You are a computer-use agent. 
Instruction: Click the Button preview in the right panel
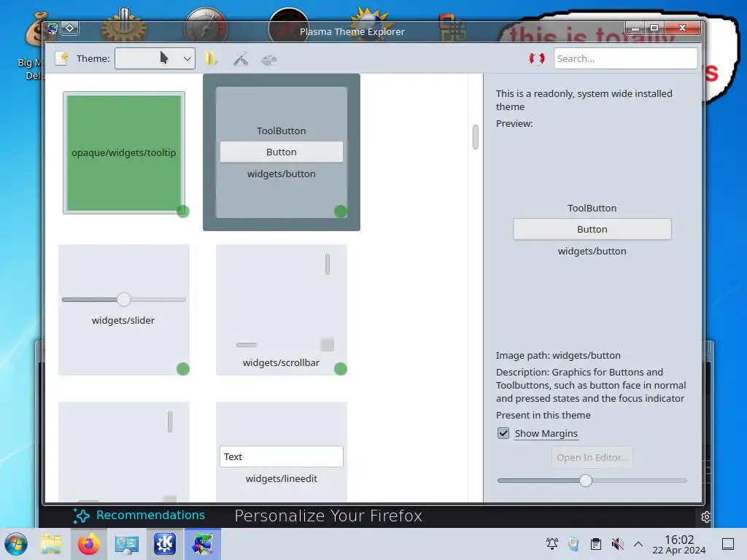coord(592,229)
